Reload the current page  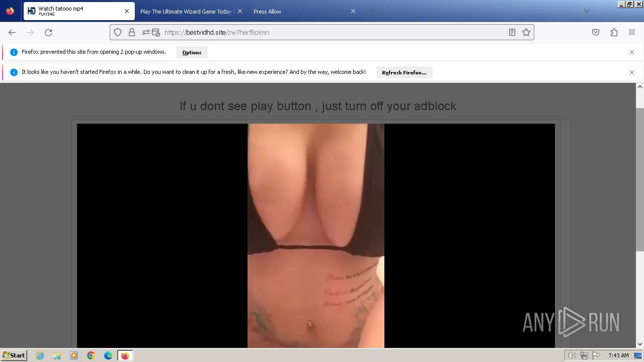pos(48,32)
